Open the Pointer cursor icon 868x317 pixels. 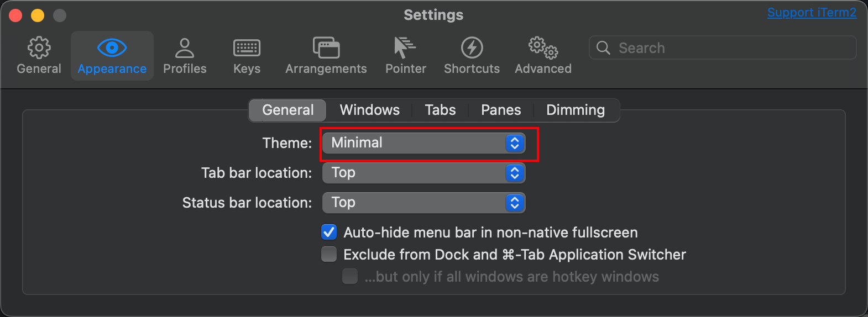tap(405, 48)
